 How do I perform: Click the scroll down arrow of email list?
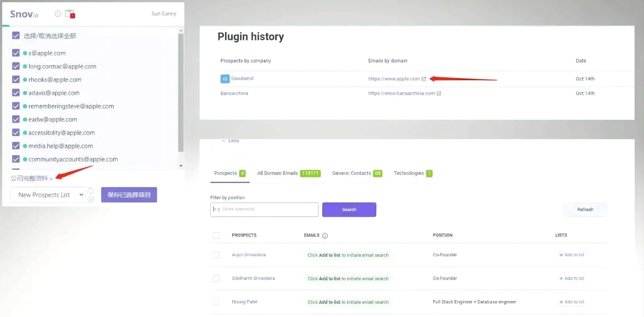[181, 166]
